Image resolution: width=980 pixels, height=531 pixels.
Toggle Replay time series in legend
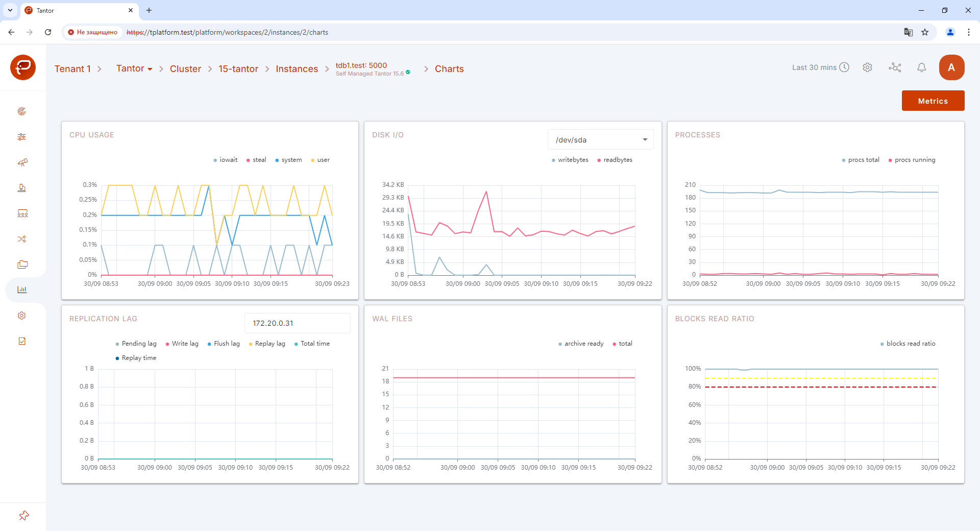(136, 358)
